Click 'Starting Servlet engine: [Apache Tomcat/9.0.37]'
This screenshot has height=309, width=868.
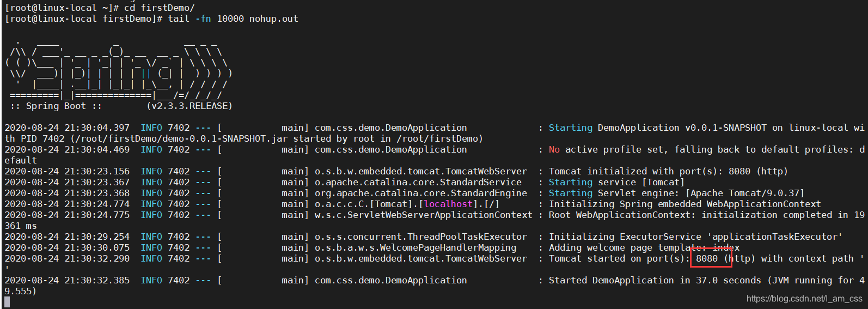pyautogui.click(x=676, y=193)
